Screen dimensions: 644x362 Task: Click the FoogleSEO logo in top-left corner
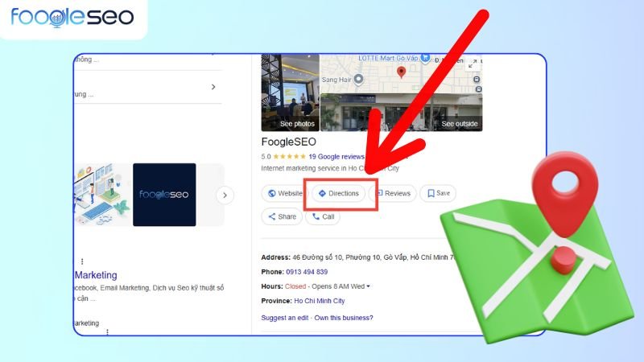point(72,17)
